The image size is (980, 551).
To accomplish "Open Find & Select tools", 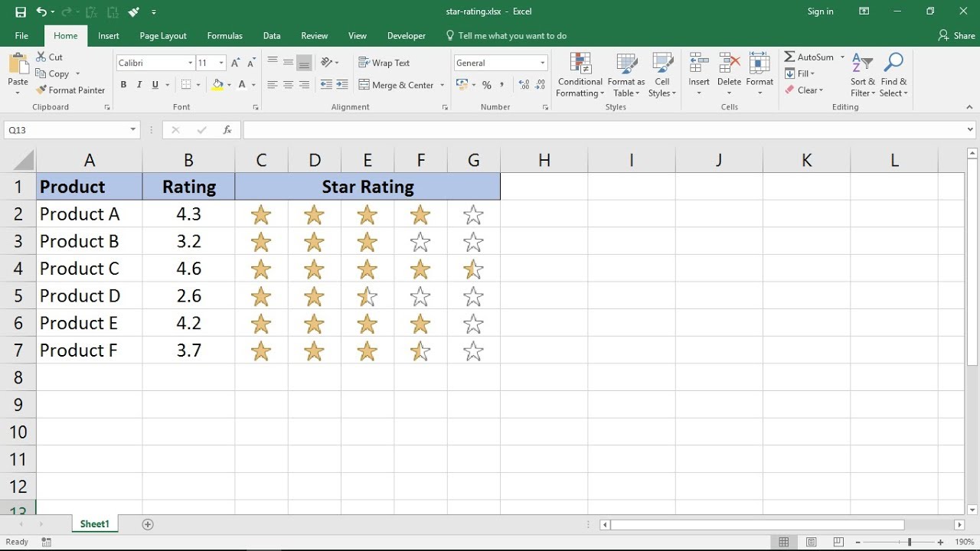I will tap(893, 75).
